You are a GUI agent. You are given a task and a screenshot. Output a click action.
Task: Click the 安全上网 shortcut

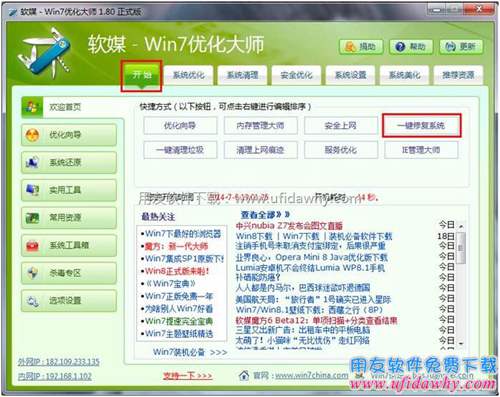(341, 126)
